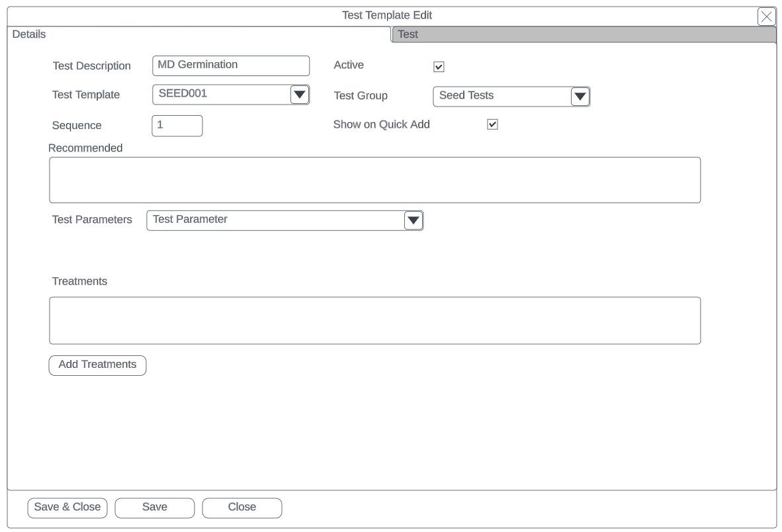The image size is (782, 532).
Task: Click the Test Parameter combo box text
Action: click(190, 220)
